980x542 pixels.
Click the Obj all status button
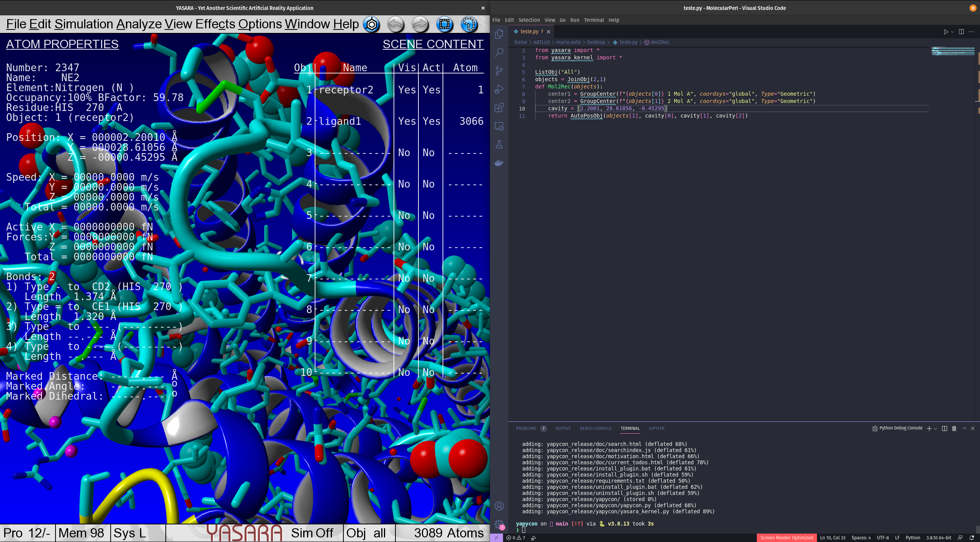coord(366,533)
